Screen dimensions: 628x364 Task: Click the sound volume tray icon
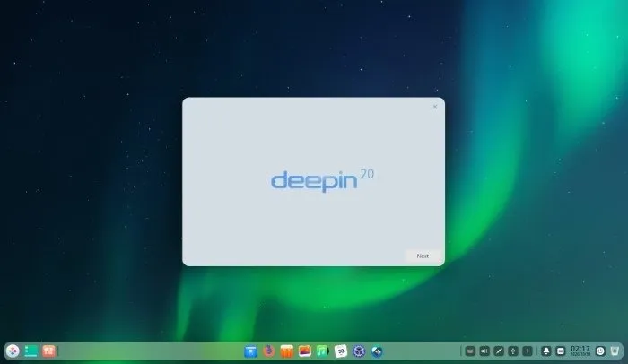click(484, 351)
